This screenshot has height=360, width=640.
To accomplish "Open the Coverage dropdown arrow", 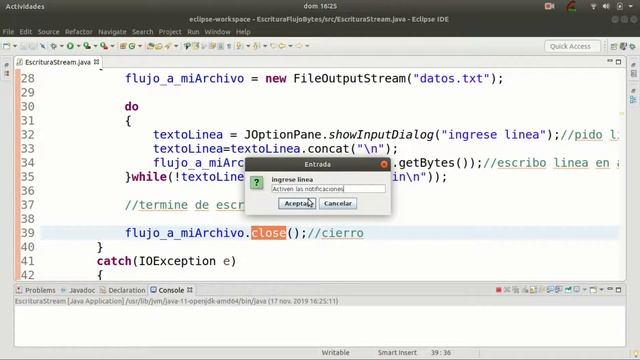I will (x=95, y=46).
